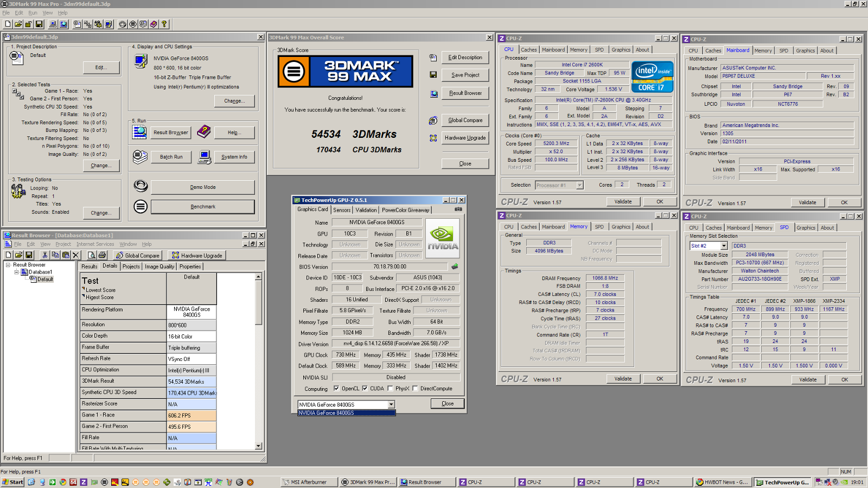The width and height of the screenshot is (868, 488).
Task: Click icon beside Hardware Upgrade in score window
Action: [x=433, y=138]
